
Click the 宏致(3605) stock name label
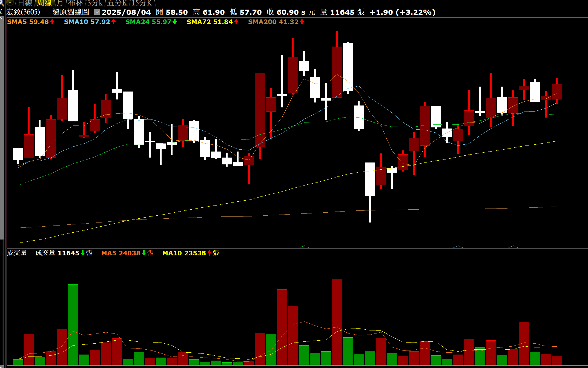(23, 12)
